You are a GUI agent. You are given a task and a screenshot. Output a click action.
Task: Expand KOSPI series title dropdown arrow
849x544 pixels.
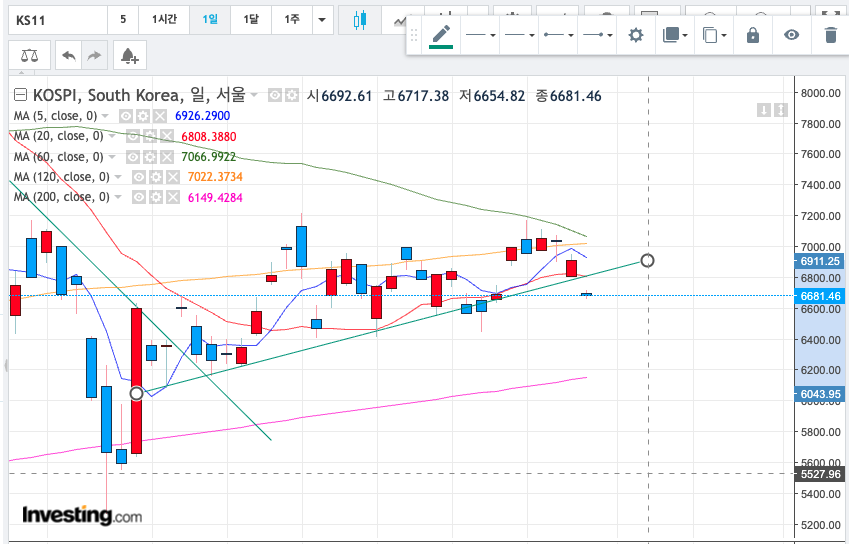(x=253, y=96)
